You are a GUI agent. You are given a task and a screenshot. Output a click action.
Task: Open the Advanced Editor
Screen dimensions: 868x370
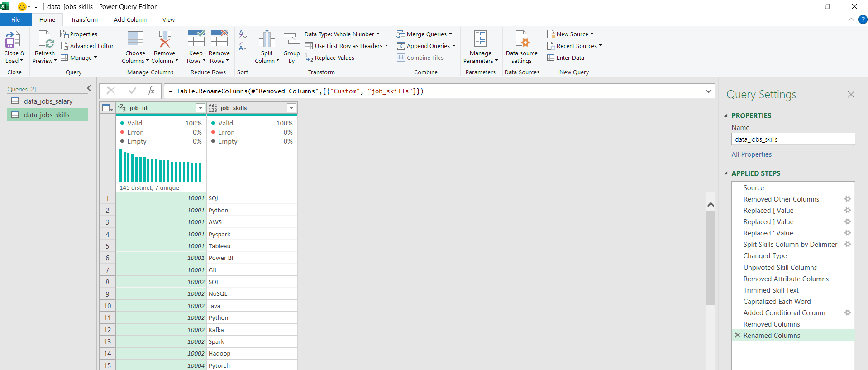pyautogui.click(x=87, y=46)
